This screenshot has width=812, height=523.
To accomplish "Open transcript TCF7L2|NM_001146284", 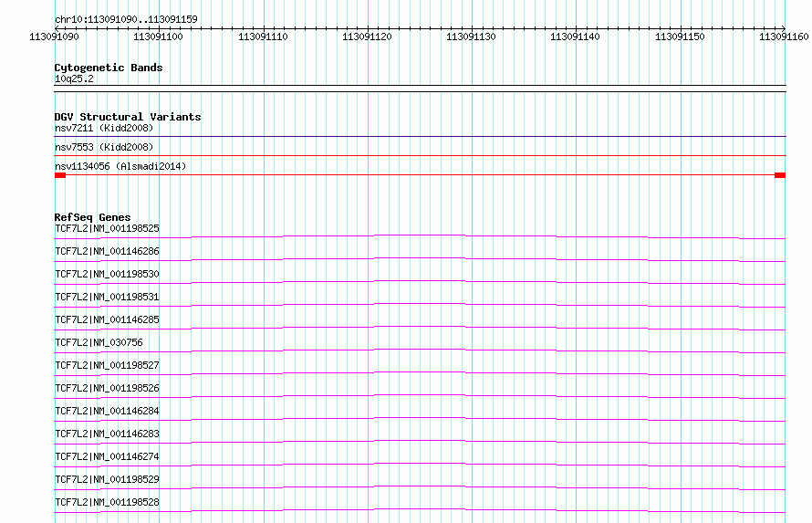I will (x=107, y=411).
